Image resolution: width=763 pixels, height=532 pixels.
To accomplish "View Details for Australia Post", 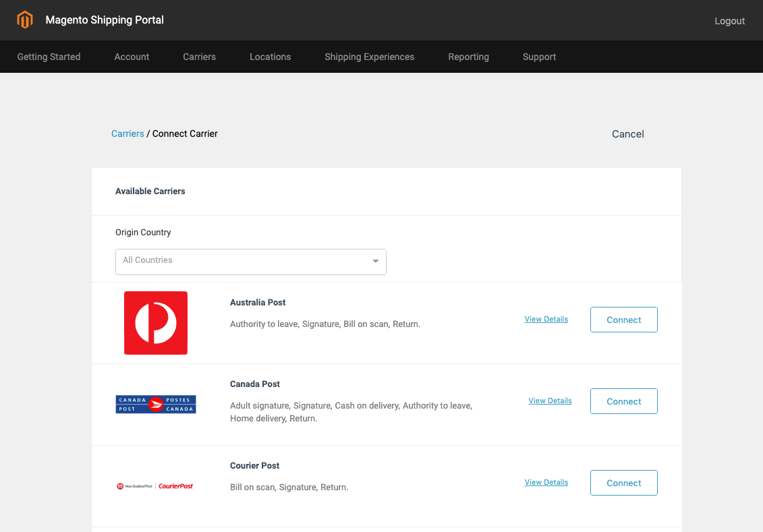I will tap(546, 319).
